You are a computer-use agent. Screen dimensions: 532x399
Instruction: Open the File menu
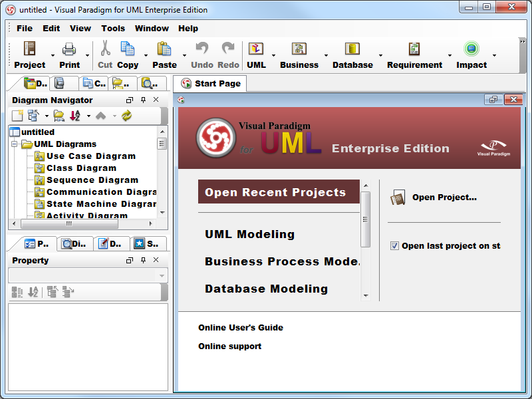point(25,29)
